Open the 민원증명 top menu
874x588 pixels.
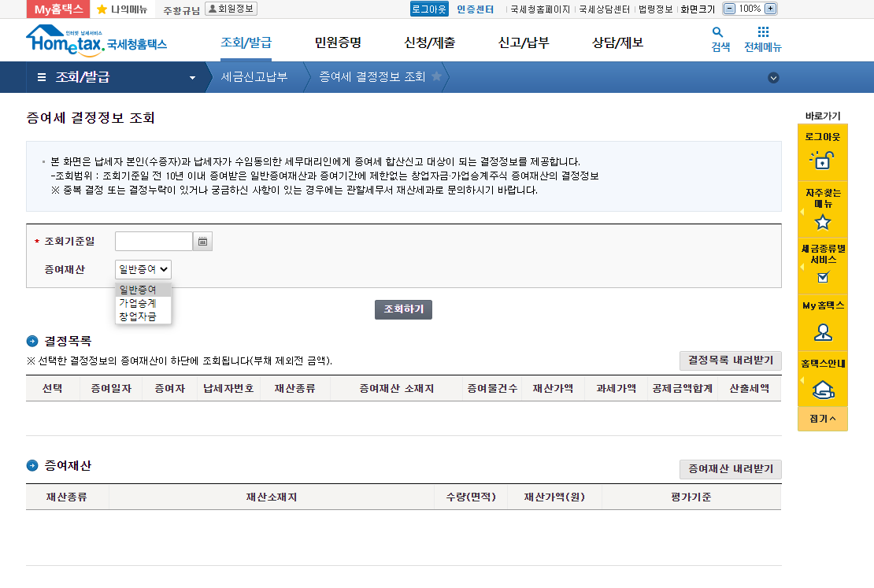click(338, 43)
